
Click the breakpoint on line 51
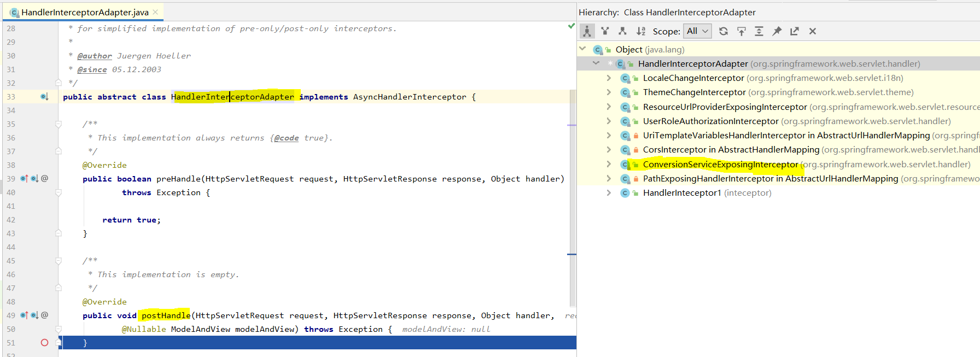coord(44,343)
